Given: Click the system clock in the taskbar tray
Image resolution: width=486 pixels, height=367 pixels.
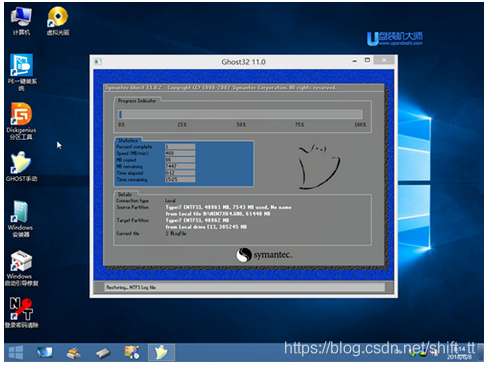Looking at the screenshot, I should [x=460, y=353].
